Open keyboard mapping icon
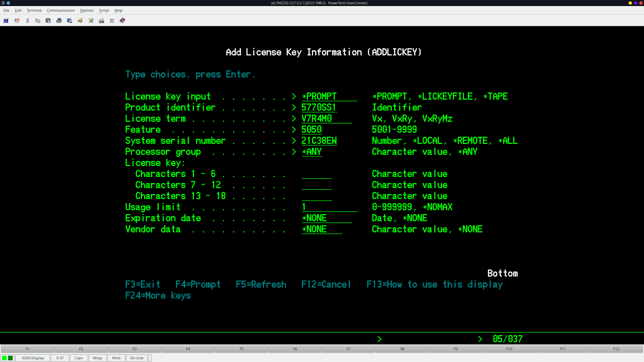 click(101, 21)
